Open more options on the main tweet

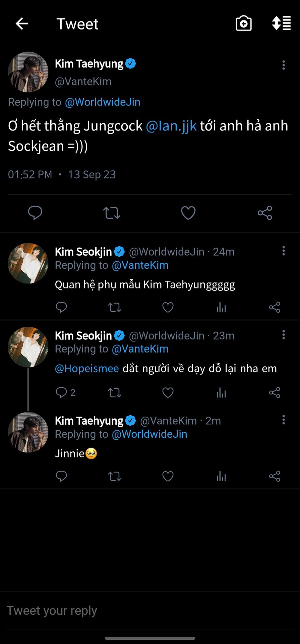point(284,65)
